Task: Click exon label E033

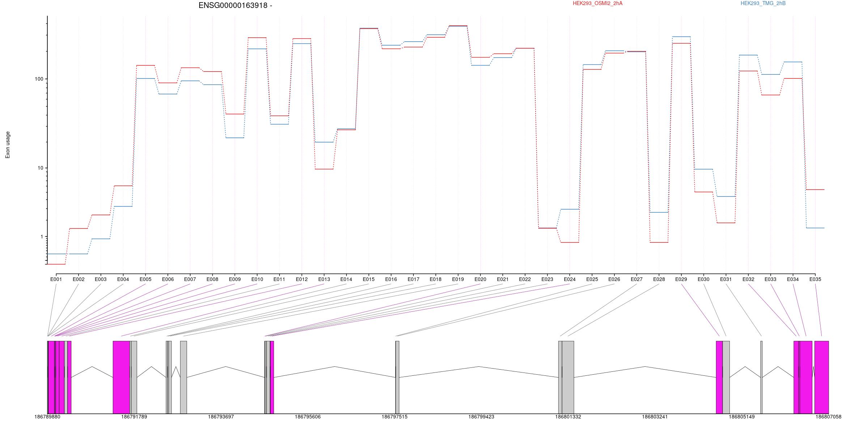Action: point(770,279)
